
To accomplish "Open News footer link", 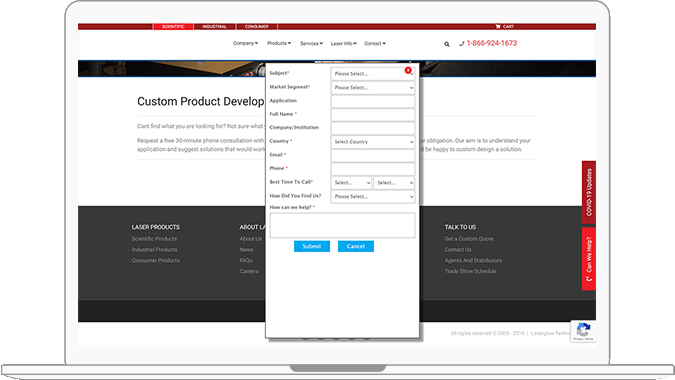I will 246,250.
